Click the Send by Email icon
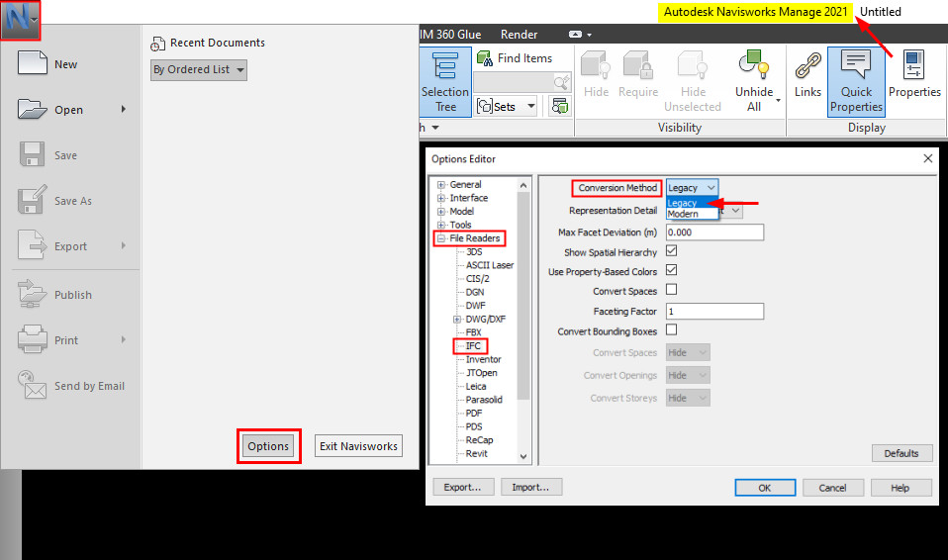Image resolution: width=948 pixels, height=560 pixels. 32,385
